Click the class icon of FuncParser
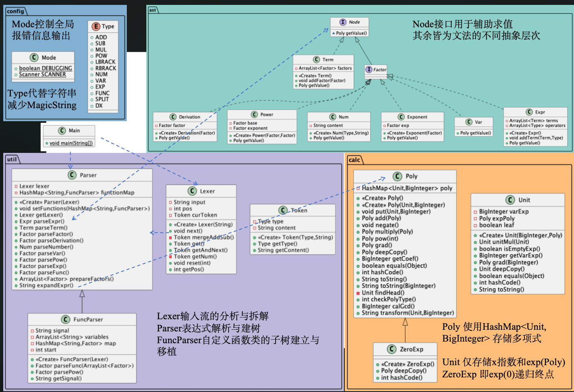The image size is (574, 392). tap(65, 320)
